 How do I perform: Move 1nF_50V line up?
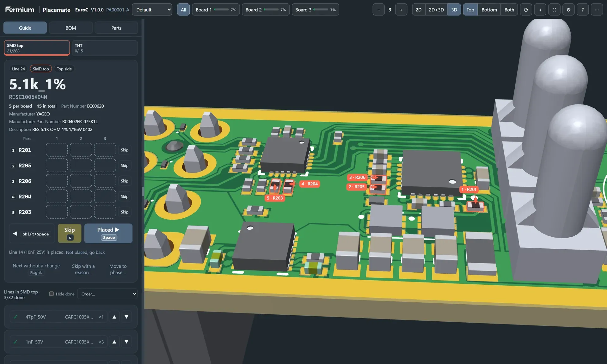(x=114, y=342)
